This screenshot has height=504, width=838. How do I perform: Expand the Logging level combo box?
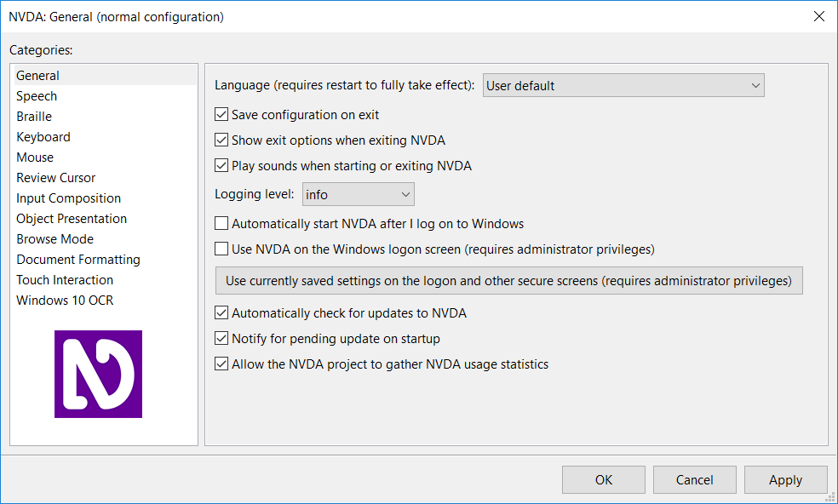click(358, 195)
